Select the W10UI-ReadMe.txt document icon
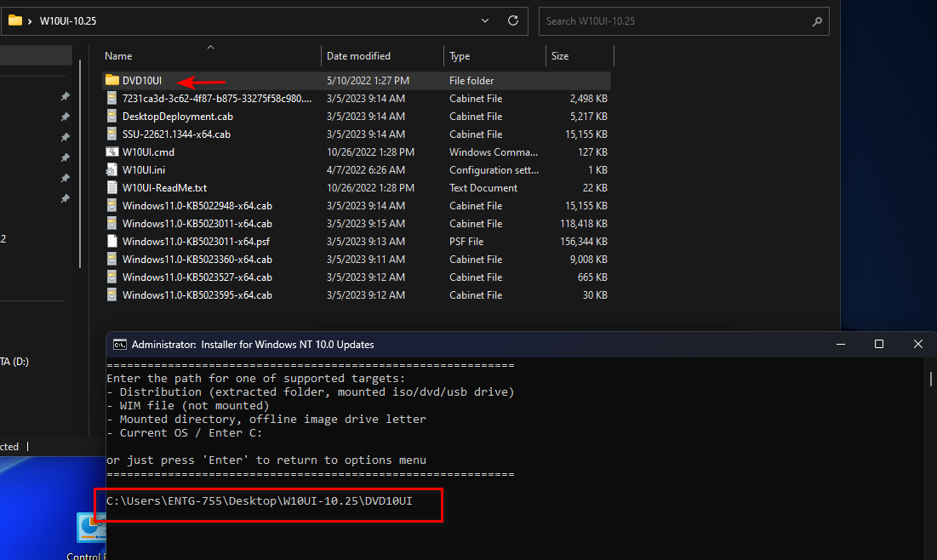 point(111,188)
